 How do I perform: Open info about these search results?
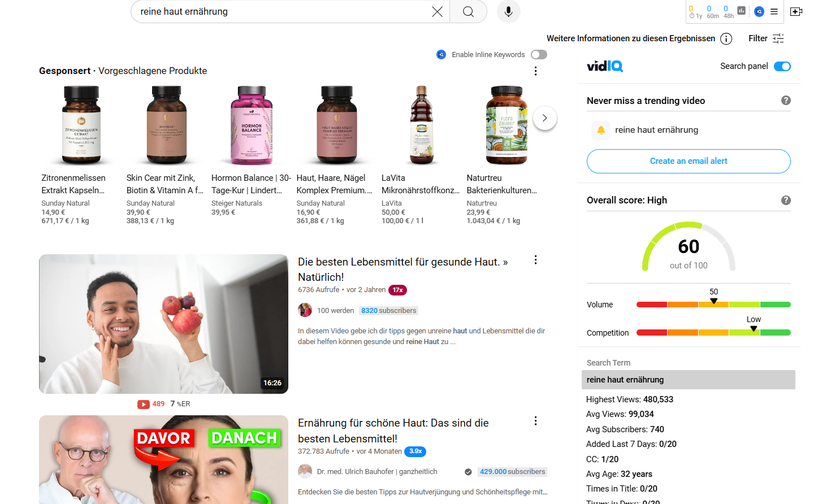pyautogui.click(x=726, y=38)
